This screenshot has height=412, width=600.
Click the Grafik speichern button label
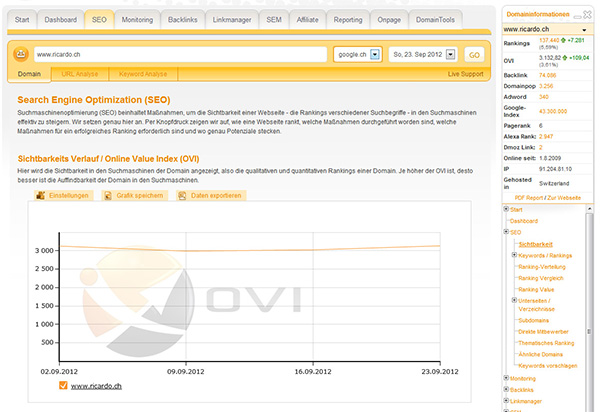point(140,195)
